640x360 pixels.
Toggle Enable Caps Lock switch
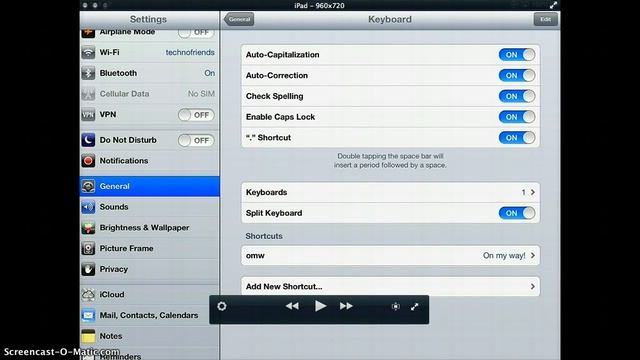517,117
